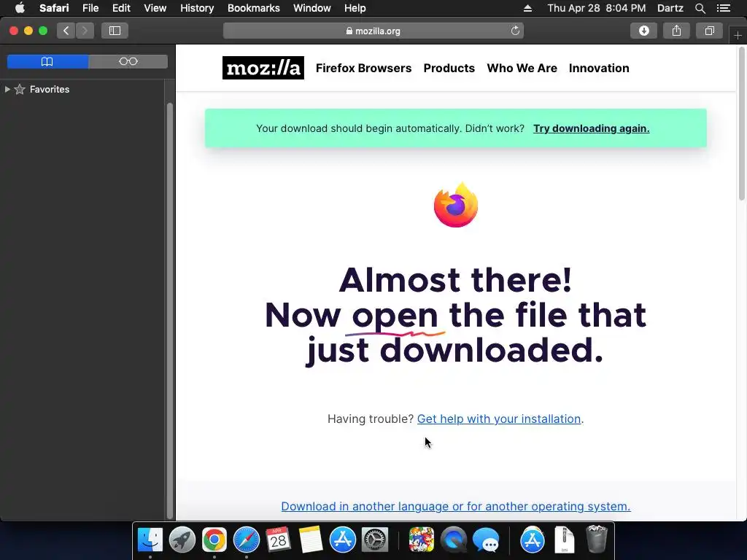The image size is (747, 560).
Task: Click Safari compass icon in Dock
Action: pyautogui.click(x=247, y=540)
